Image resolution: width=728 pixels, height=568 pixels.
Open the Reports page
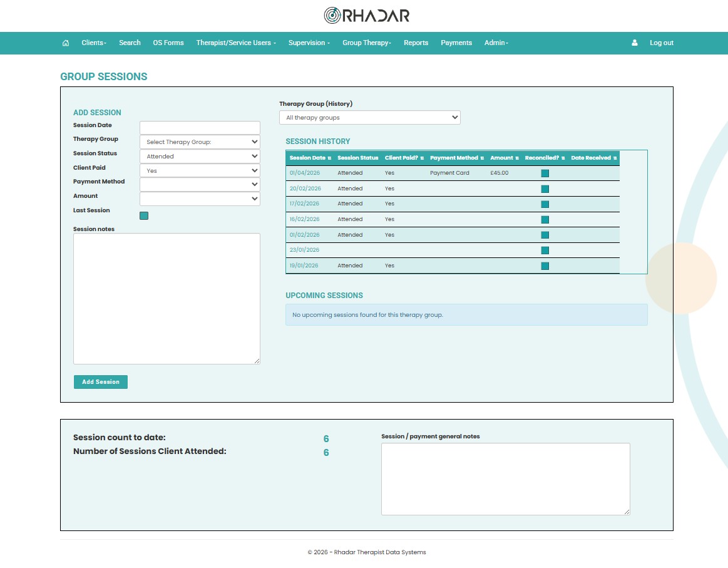(416, 43)
